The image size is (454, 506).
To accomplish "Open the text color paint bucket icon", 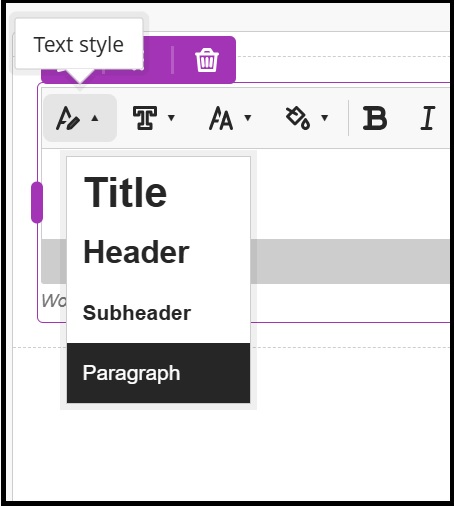I will [298, 118].
